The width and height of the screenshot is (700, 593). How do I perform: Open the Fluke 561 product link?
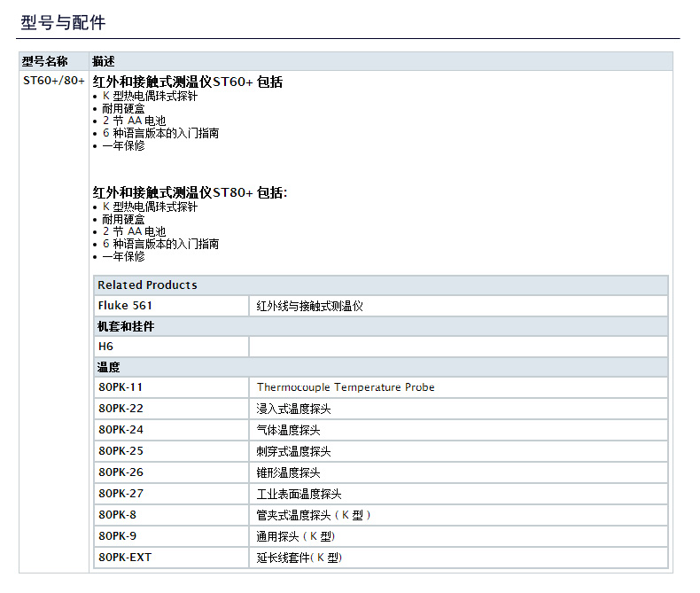point(125,306)
